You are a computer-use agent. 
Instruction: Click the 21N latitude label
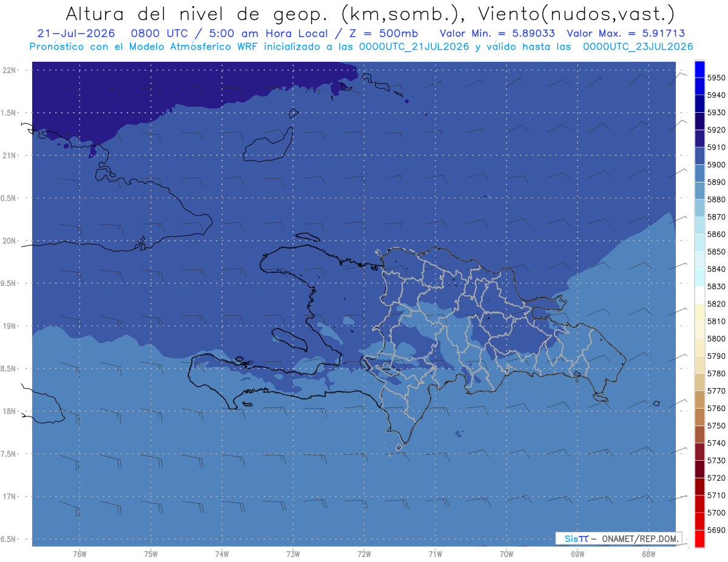coord(10,155)
